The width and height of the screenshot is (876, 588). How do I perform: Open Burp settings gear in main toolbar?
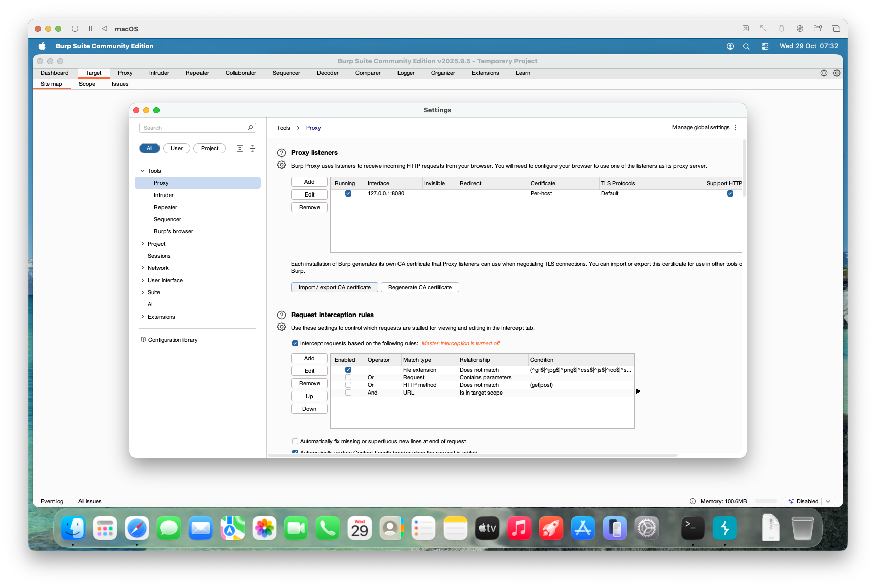click(837, 73)
